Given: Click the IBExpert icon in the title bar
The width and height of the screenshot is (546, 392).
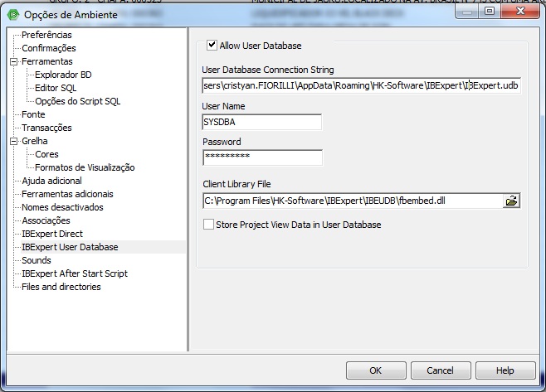Looking at the screenshot, I should [x=12, y=12].
